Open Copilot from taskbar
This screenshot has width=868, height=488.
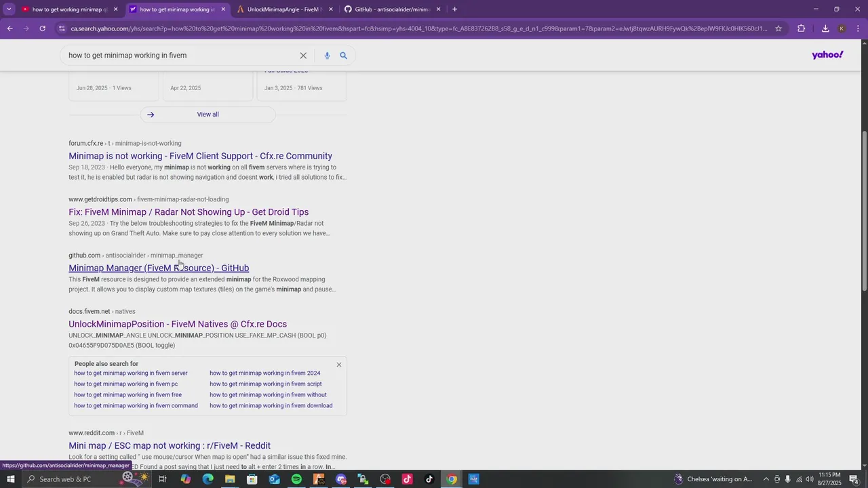tap(186, 479)
